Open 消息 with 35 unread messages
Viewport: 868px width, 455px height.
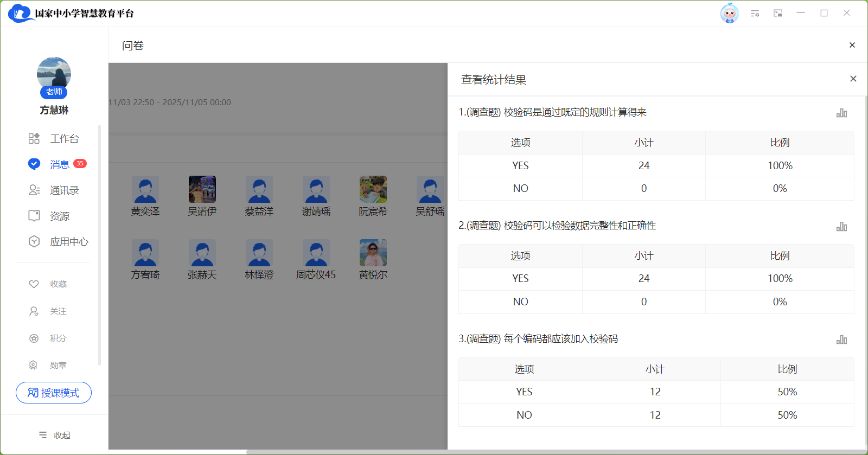tap(60, 164)
